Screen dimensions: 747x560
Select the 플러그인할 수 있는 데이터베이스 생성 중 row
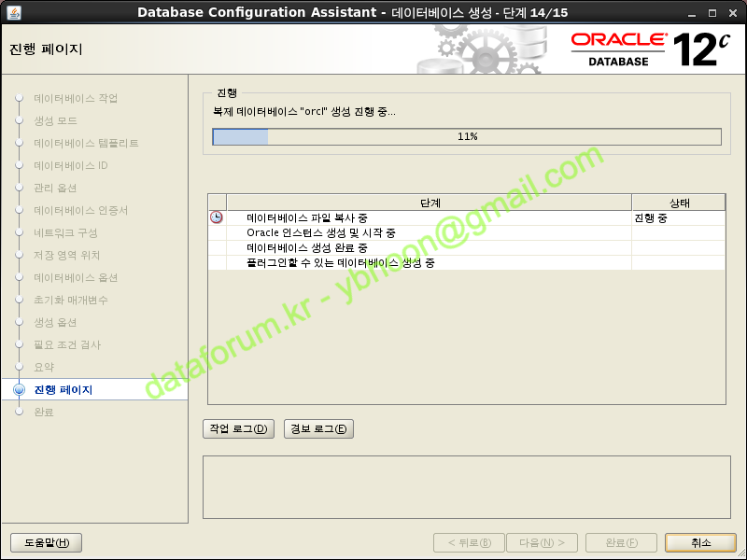click(430, 262)
